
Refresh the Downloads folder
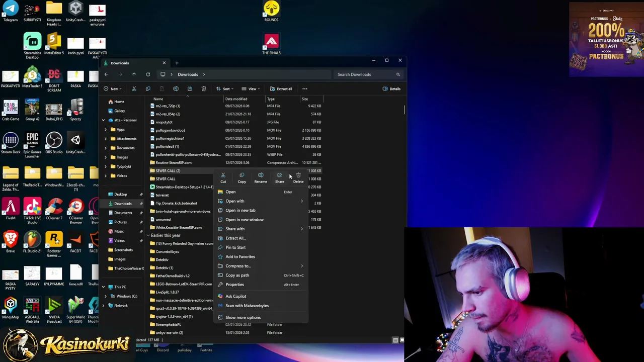[148, 74]
